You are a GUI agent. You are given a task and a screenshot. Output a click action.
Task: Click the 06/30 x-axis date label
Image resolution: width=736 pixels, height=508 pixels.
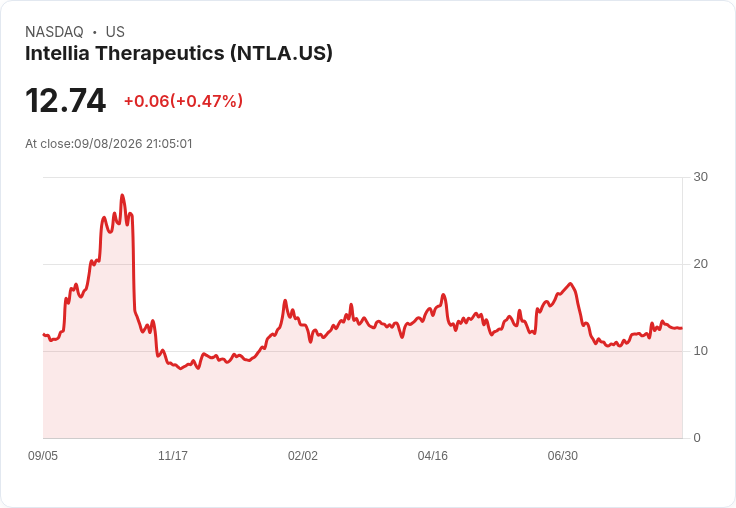(x=563, y=455)
